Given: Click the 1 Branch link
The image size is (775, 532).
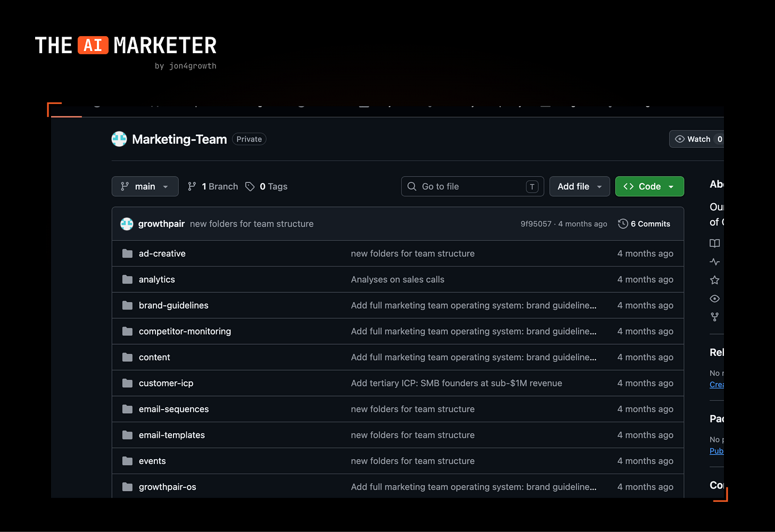Looking at the screenshot, I should (x=213, y=186).
